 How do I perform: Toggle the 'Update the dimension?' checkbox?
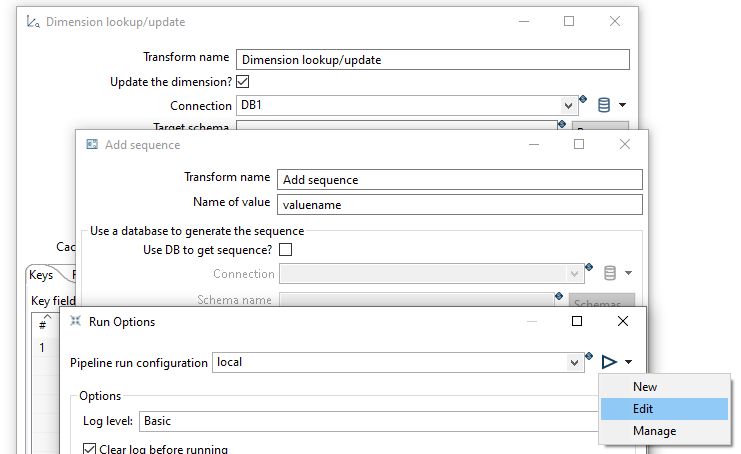tap(242, 82)
